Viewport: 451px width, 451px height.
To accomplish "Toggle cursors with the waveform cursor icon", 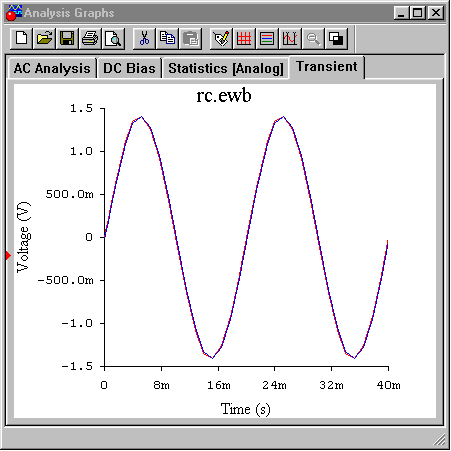I will pos(290,39).
